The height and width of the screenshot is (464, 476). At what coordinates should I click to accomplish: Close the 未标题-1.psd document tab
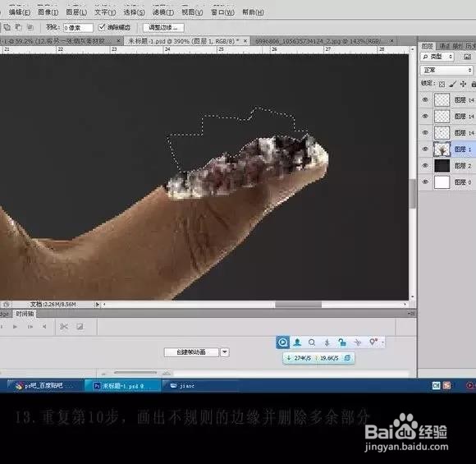pos(245,41)
